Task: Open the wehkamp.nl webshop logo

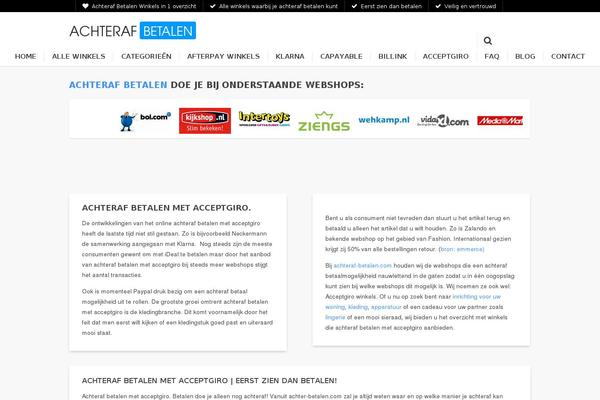Action: [x=384, y=120]
